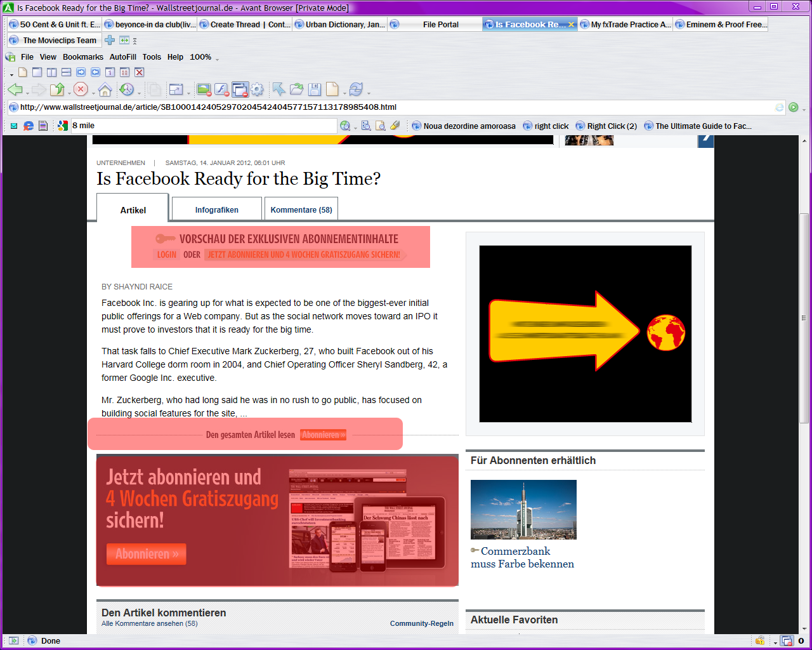
Task: Open dropdown arrow next to History icon
Action: (138, 93)
